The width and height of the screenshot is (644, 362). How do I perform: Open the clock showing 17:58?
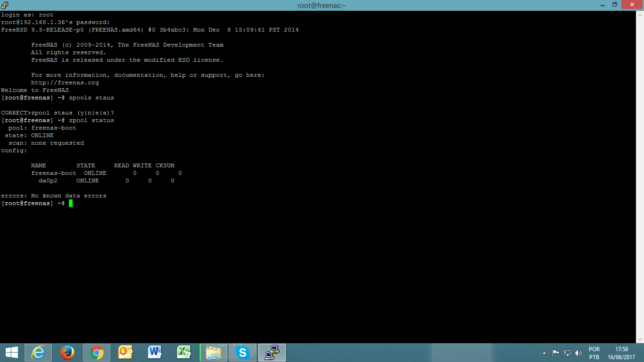(621, 353)
